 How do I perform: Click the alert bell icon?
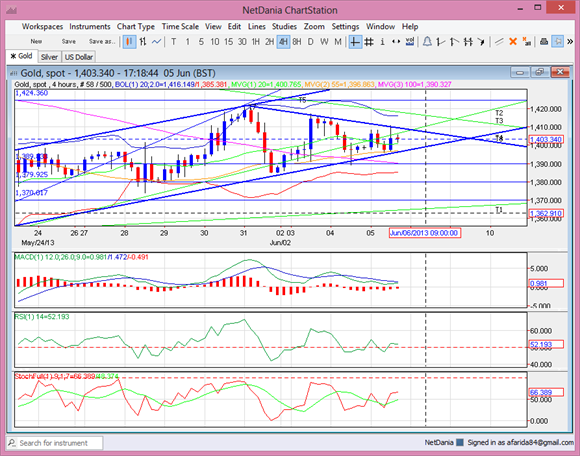coord(427,42)
